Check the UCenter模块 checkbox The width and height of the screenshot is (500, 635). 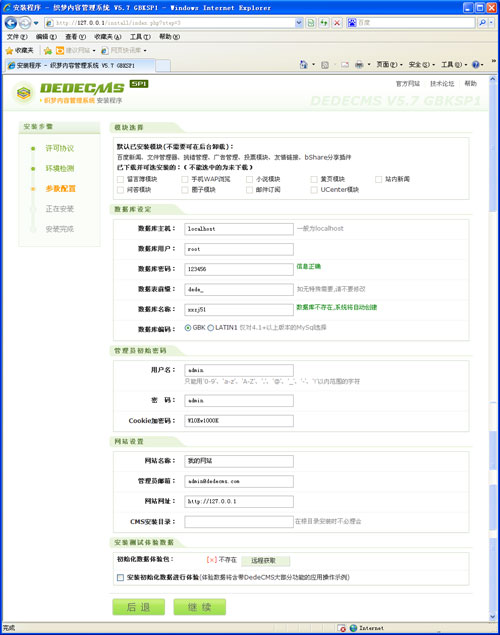pyautogui.click(x=314, y=190)
